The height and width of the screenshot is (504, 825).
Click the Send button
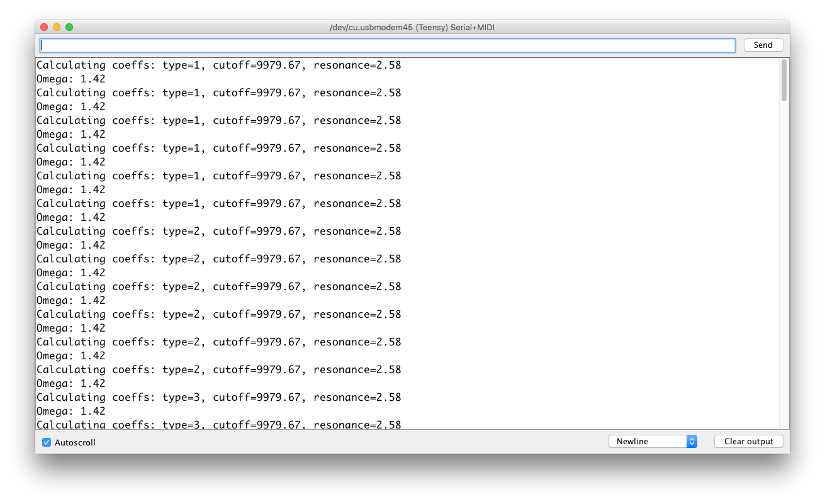[x=763, y=45]
